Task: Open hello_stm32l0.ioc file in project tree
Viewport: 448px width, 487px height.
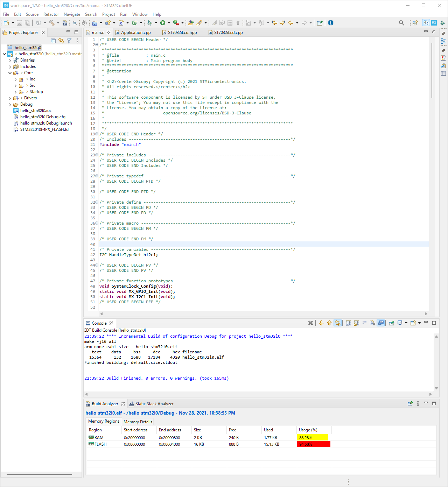Action: pos(36,111)
